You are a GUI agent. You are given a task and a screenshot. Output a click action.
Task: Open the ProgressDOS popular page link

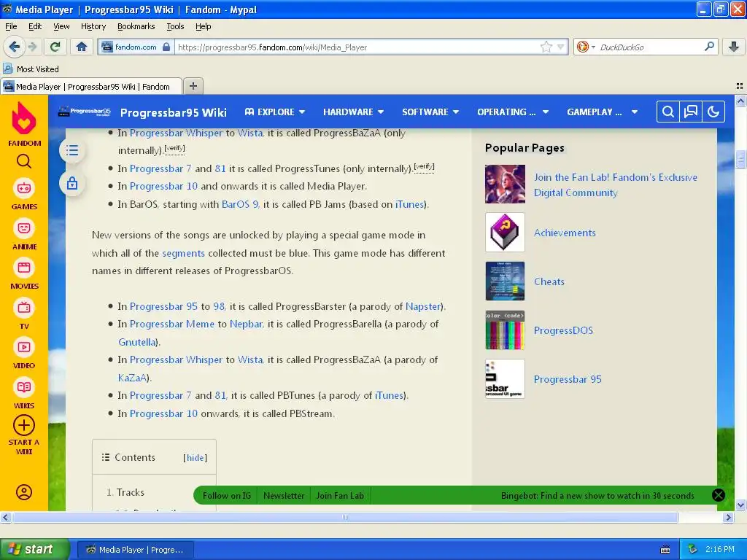(563, 330)
